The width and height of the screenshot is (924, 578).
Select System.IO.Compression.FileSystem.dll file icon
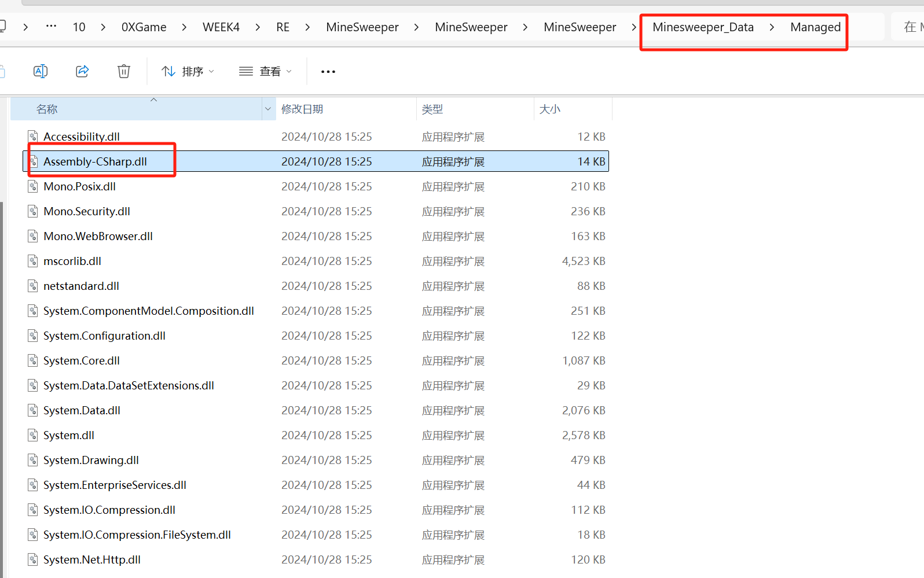34,535
